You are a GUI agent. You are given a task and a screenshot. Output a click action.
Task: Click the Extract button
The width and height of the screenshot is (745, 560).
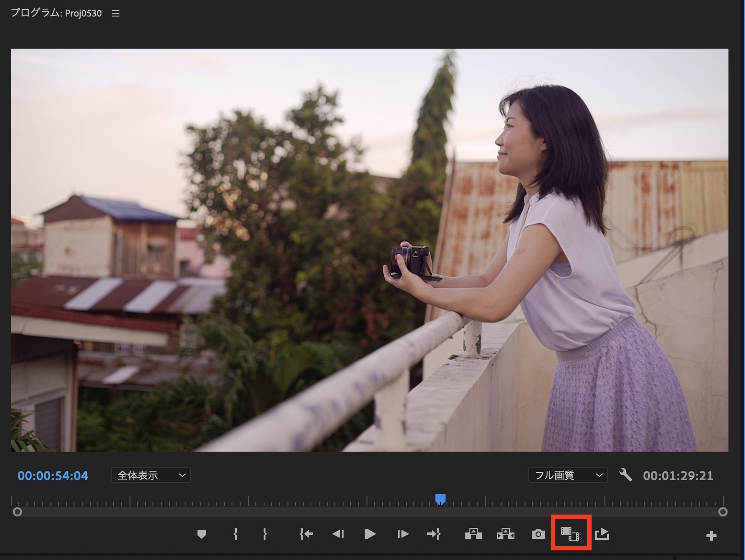click(505, 534)
